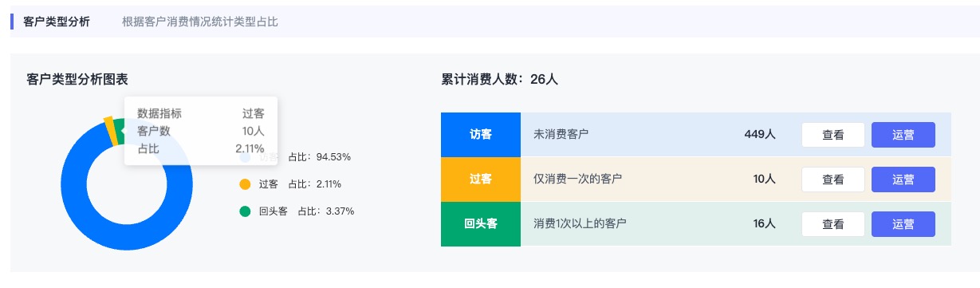The width and height of the screenshot is (980, 288).
Task: Toggle 回头客 legend green dot
Action: (245, 211)
